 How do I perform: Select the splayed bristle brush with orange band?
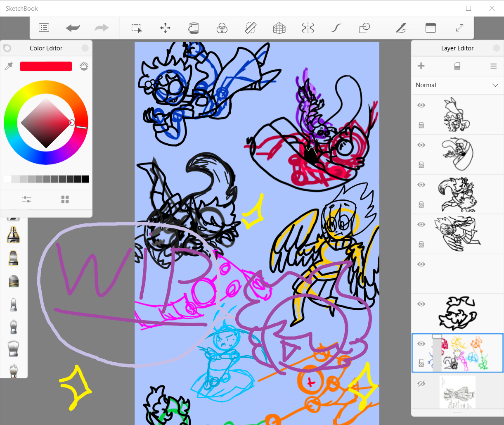point(14,370)
